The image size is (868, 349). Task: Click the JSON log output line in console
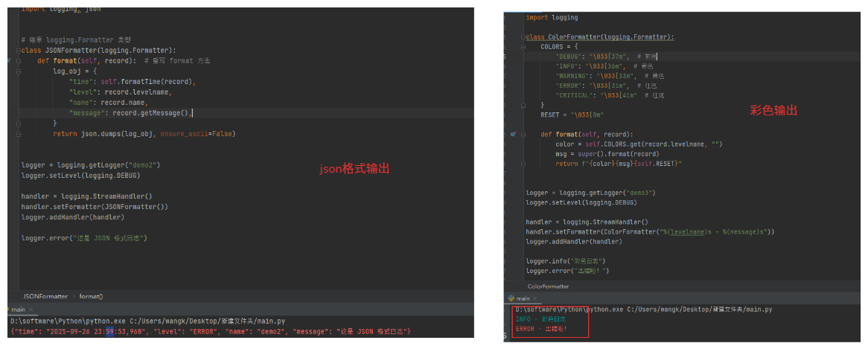[x=210, y=330]
